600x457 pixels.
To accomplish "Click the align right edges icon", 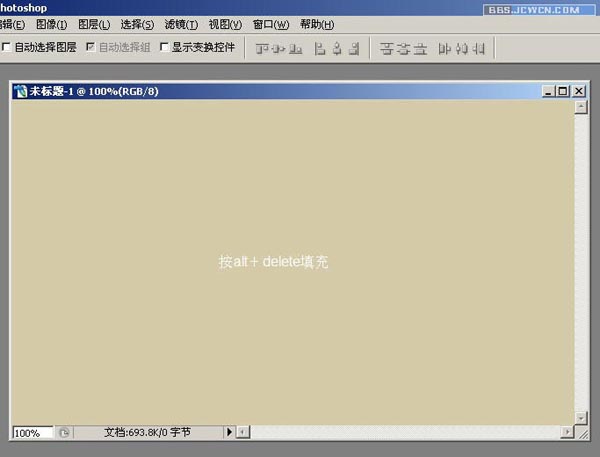I will click(354, 47).
